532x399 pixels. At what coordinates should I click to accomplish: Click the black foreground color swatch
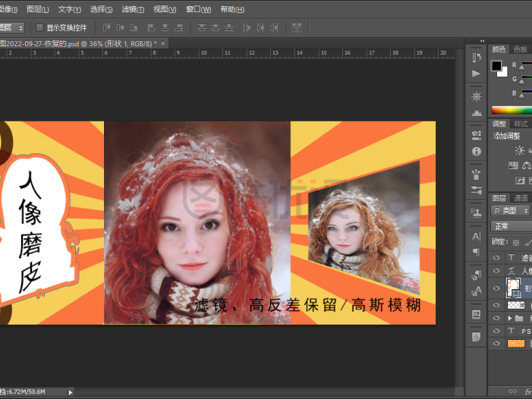point(496,65)
